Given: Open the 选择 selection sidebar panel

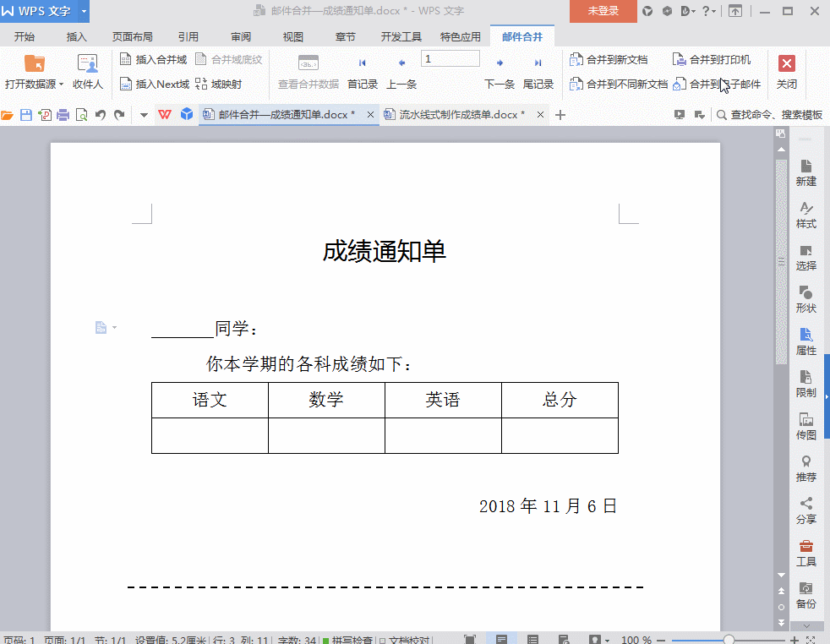Looking at the screenshot, I should (806, 258).
